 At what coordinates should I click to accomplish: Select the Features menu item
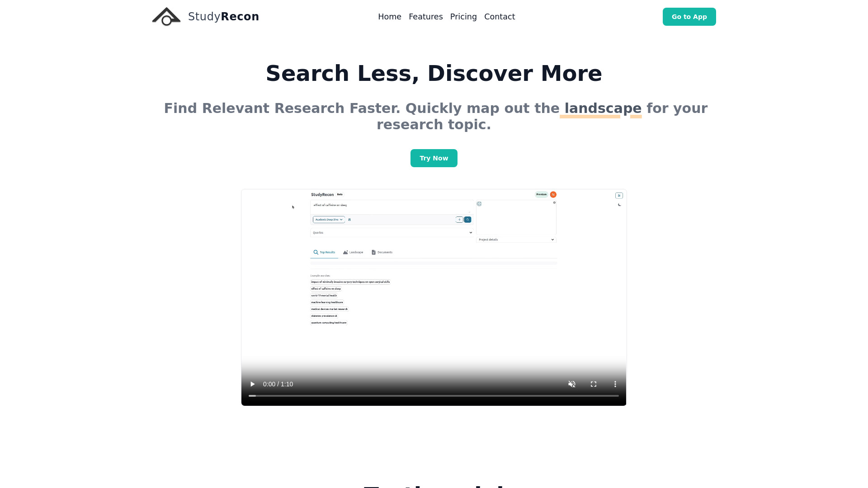(x=426, y=17)
